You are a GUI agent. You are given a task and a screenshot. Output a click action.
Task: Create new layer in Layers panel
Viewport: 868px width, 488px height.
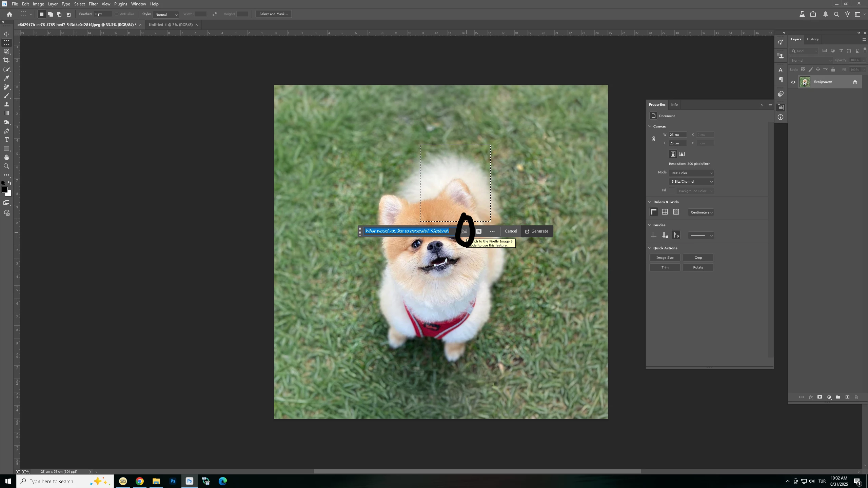847,397
